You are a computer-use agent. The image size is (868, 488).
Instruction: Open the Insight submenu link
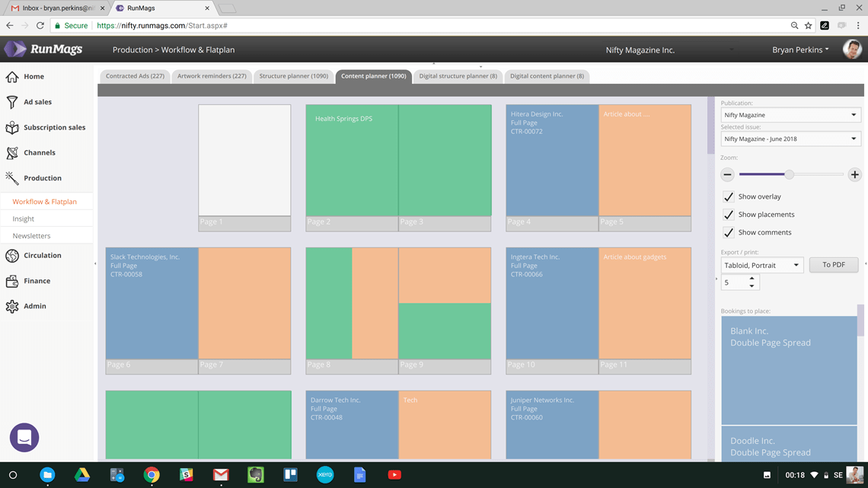click(x=24, y=219)
